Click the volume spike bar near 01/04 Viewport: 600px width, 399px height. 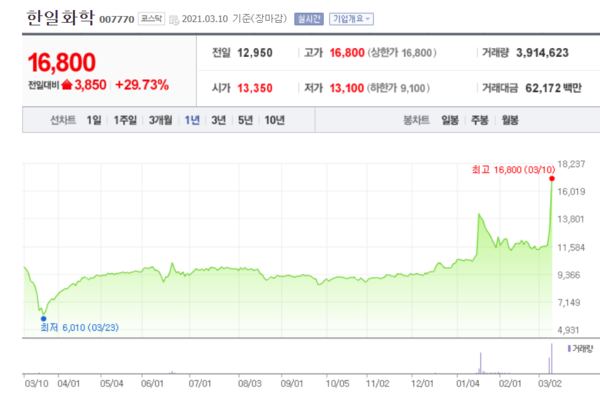coord(481,363)
